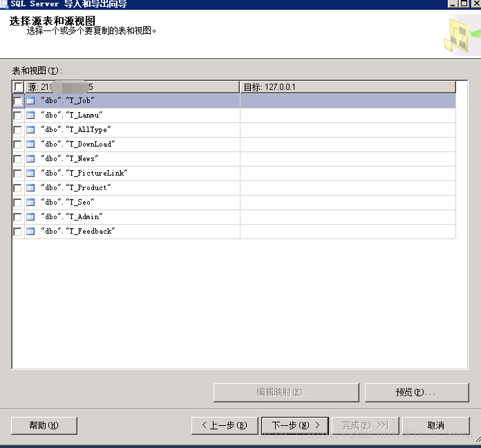Click the table icon beside T_Lanmu
This screenshot has height=448, width=481.
click(30, 115)
